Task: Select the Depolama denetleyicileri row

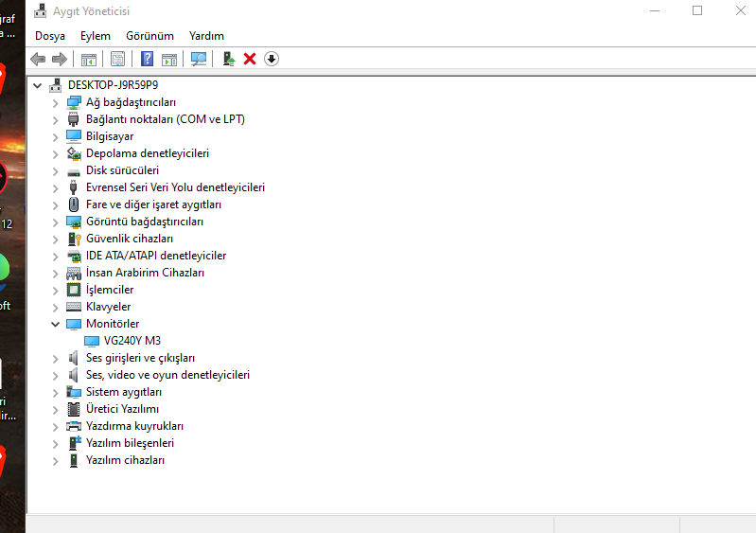Action: 148,153
